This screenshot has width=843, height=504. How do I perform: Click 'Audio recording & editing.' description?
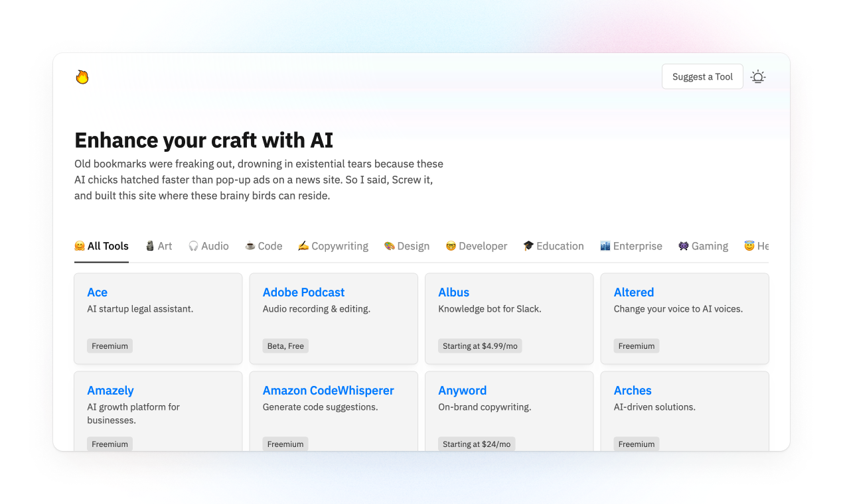click(x=317, y=309)
